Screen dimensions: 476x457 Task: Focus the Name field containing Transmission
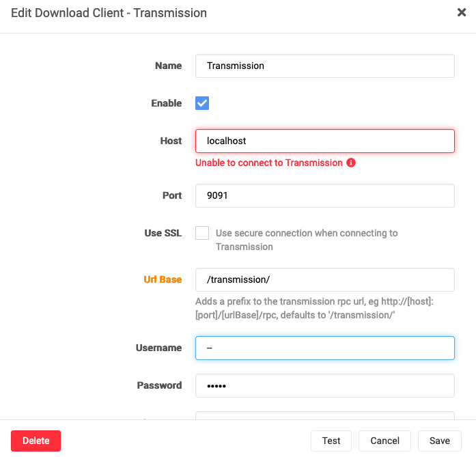325,66
